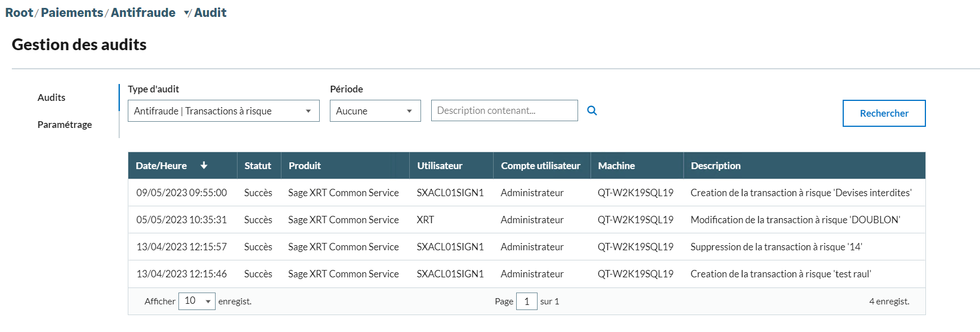Image resolution: width=980 pixels, height=332 pixels.
Task: Click the Date/Heure sort arrow icon
Action: tap(204, 166)
